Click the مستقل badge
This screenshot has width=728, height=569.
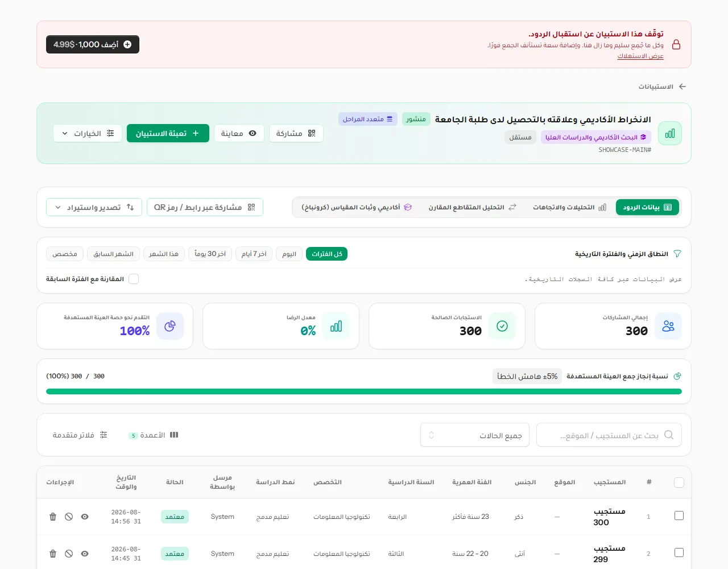(520, 137)
